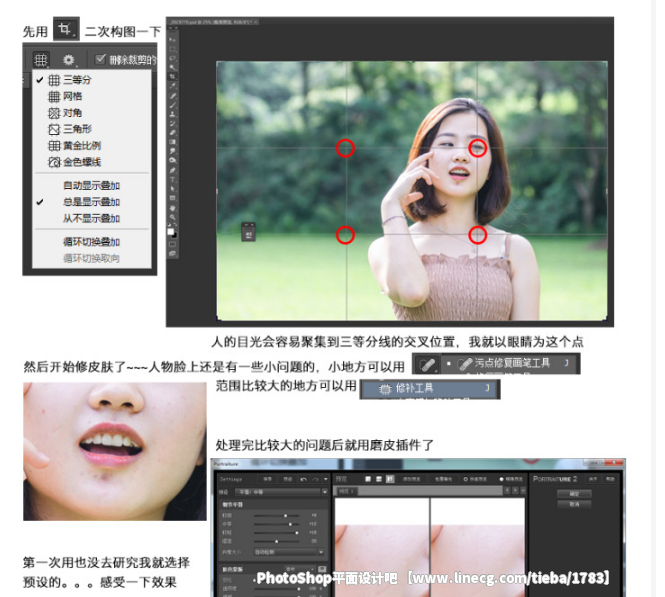
Task: Click Portraiture undo arrow
Action: (x=304, y=479)
